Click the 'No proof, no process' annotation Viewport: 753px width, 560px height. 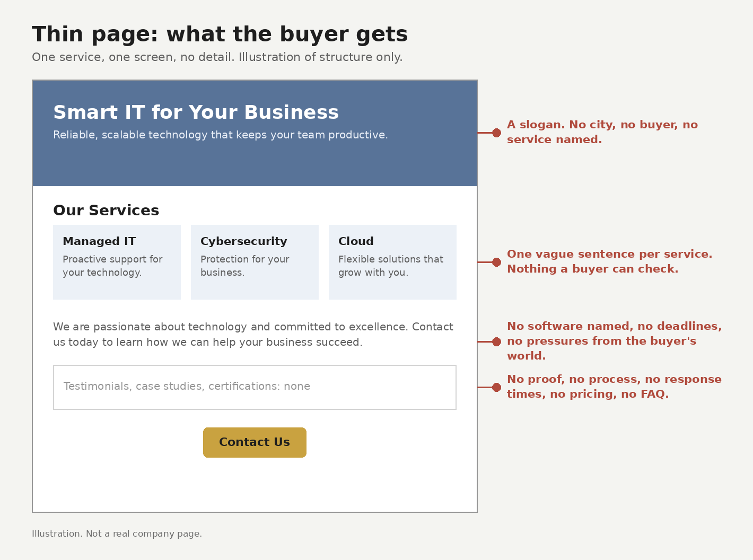[x=614, y=387]
